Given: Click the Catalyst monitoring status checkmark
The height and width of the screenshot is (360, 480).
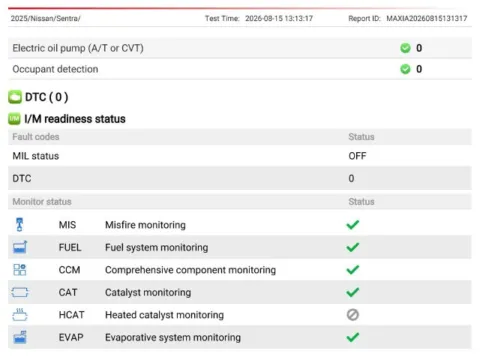Looking at the screenshot, I should (353, 292).
